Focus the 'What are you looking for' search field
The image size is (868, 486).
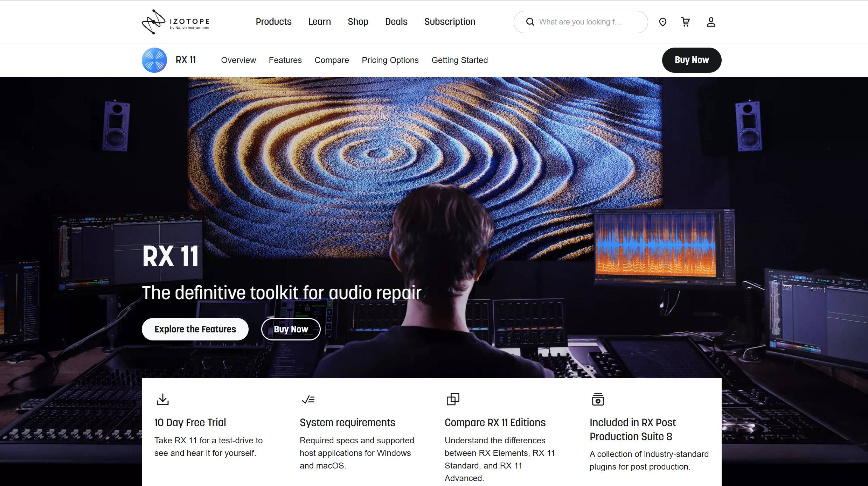(x=581, y=22)
